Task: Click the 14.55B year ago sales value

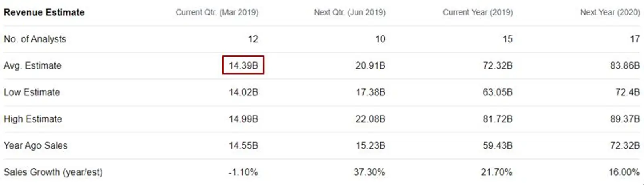Action: [x=243, y=145]
